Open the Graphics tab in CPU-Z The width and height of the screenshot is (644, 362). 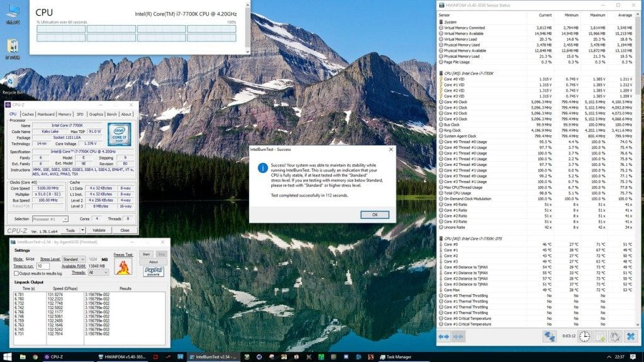click(x=96, y=114)
